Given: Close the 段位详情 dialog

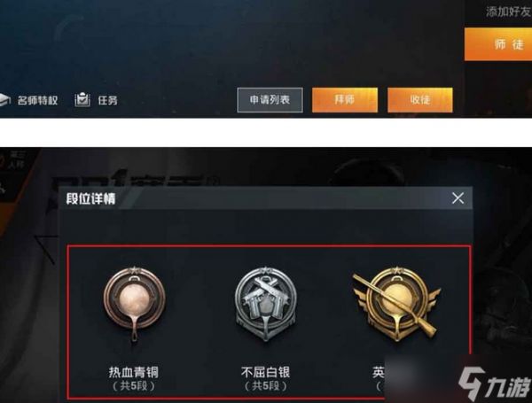Looking at the screenshot, I should coord(458,198).
